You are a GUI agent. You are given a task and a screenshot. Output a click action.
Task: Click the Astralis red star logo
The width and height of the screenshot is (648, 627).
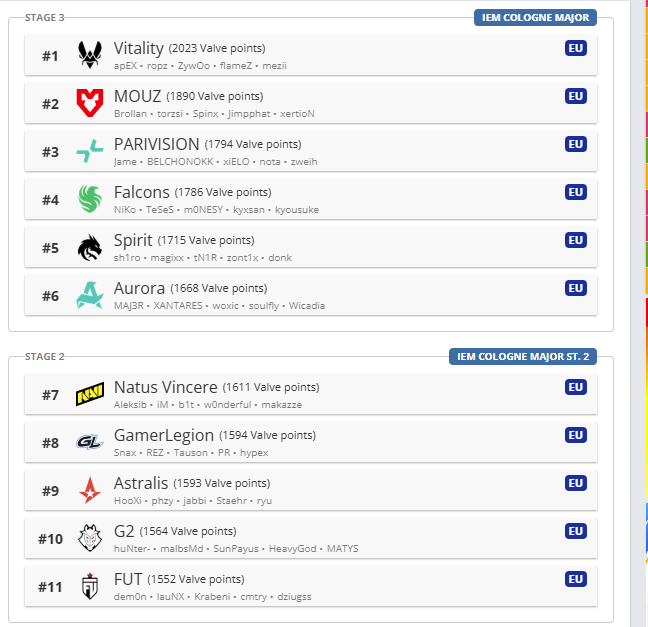point(90,491)
